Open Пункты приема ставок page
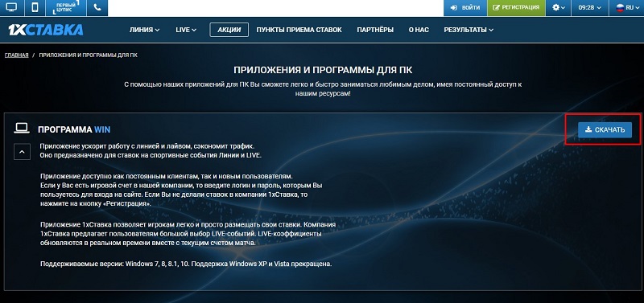The height and width of the screenshot is (303, 644). pyautogui.click(x=299, y=30)
